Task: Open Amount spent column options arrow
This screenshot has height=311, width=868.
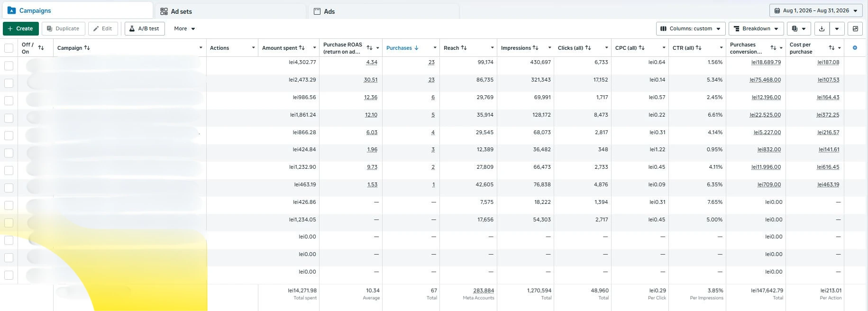Action: (x=314, y=48)
